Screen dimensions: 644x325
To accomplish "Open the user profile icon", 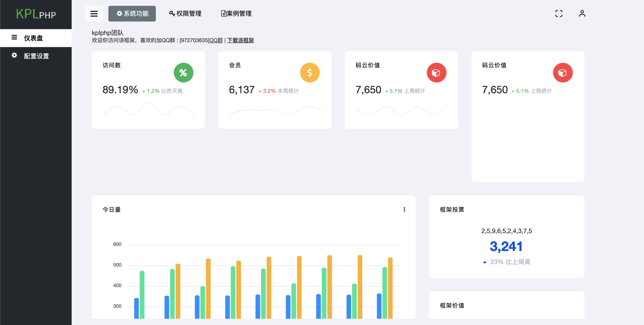I will pyautogui.click(x=582, y=13).
